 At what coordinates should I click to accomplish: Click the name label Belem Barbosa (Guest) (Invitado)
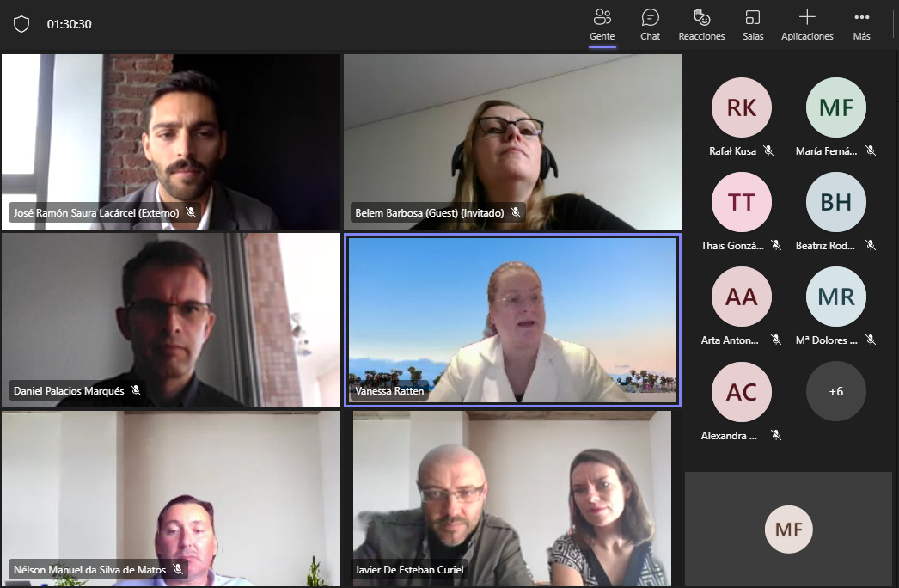(x=430, y=213)
